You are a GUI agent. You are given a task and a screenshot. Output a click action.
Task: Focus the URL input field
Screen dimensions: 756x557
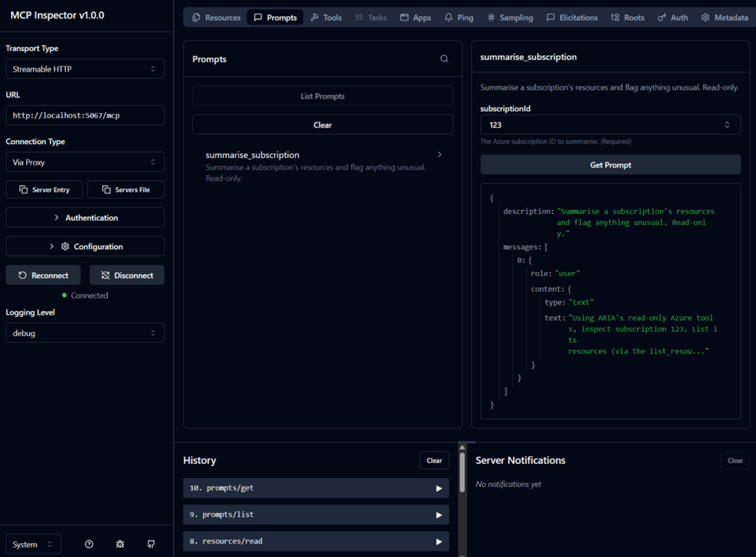[x=85, y=115]
